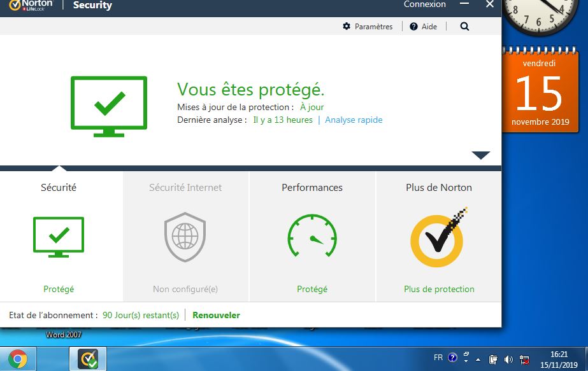Click the Word 2007 desktop shortcut label
This screenshot has height=371, width=588.
(63, 335)
